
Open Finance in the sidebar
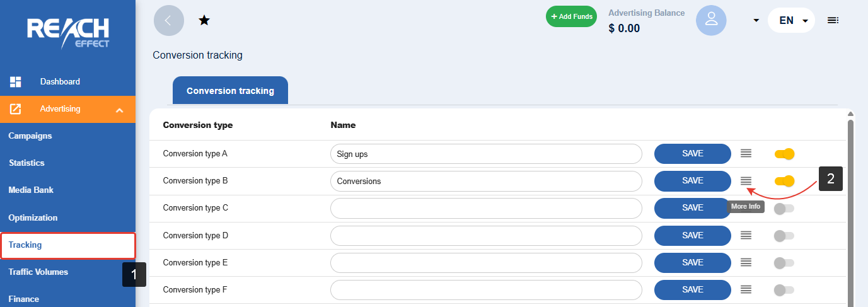[24, 299]
